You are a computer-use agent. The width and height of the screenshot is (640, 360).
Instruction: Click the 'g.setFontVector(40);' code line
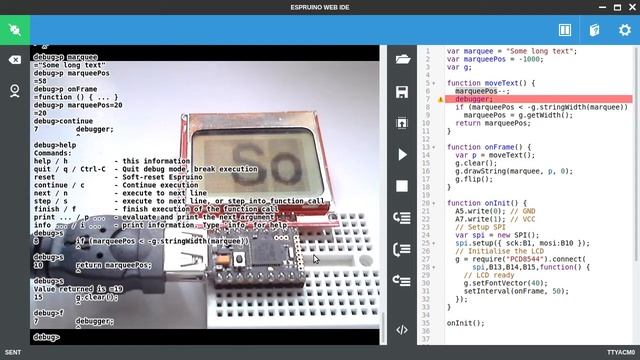(x=505, y=283)
